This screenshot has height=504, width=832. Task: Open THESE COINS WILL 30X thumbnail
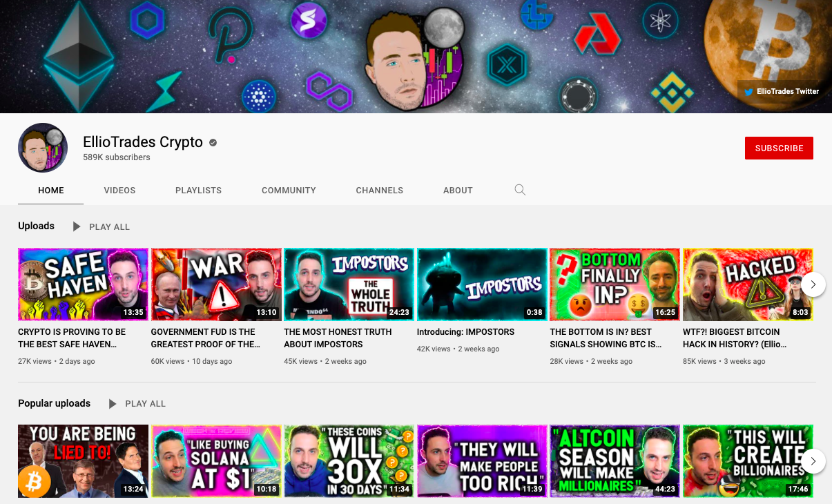[349, 461]
